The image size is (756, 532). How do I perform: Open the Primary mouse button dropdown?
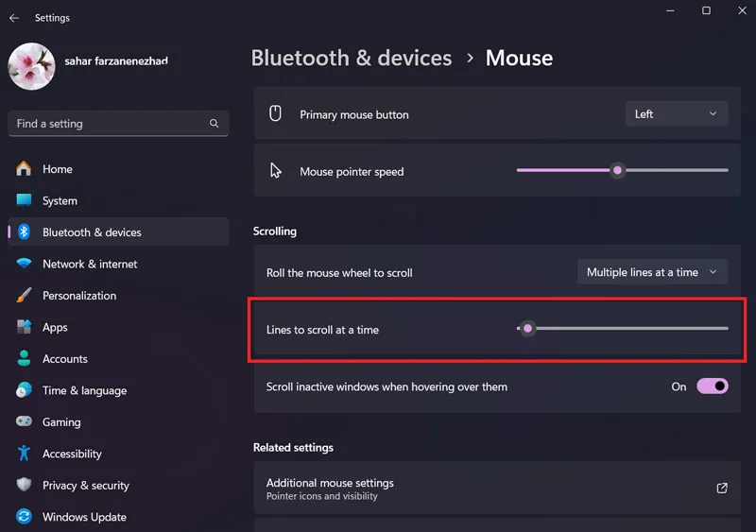(677, 113)
